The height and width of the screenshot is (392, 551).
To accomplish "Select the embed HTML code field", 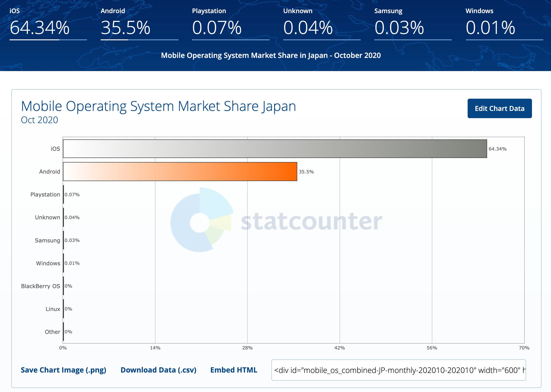I will point(398,370).
